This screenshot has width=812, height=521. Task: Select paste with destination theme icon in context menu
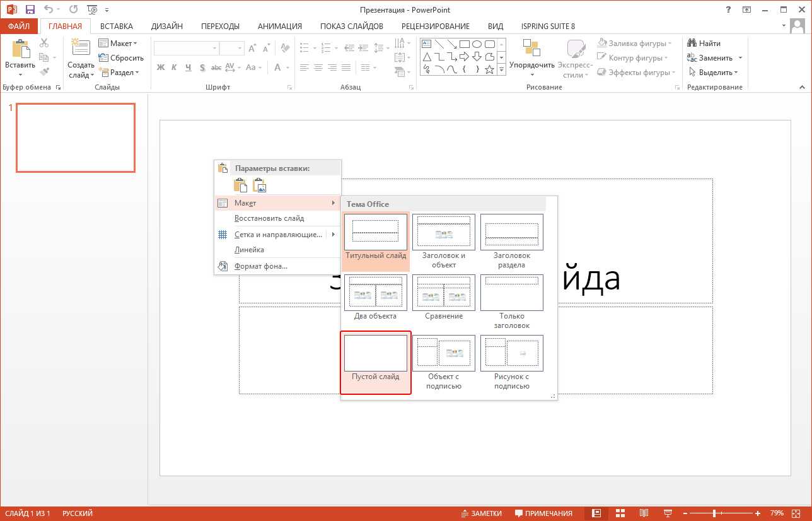pyautogui.click(x=240, y=185)
